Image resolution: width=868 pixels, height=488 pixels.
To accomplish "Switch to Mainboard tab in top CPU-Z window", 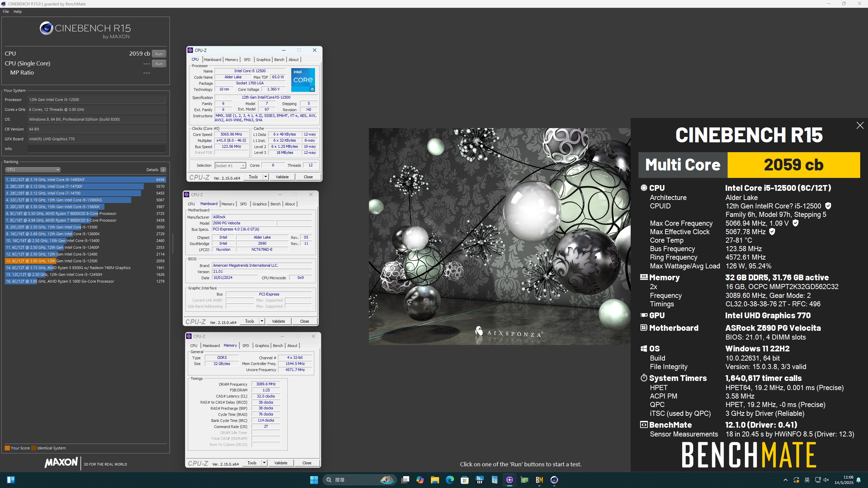I will [x=213, y=60].
